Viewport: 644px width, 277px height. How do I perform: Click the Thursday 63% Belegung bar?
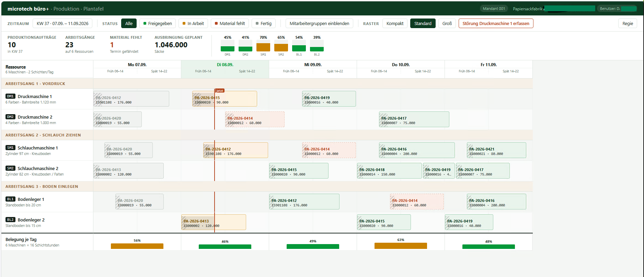(x=401, y=246)
